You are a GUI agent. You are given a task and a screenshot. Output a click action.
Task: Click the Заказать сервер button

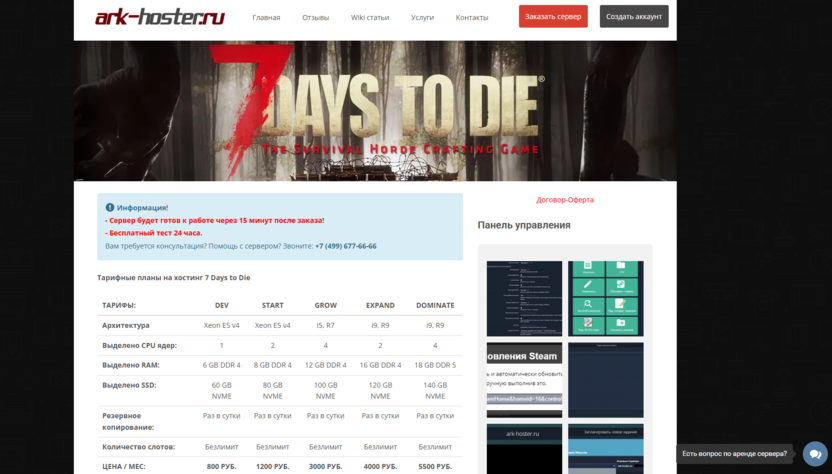click(x=553, y=16)
